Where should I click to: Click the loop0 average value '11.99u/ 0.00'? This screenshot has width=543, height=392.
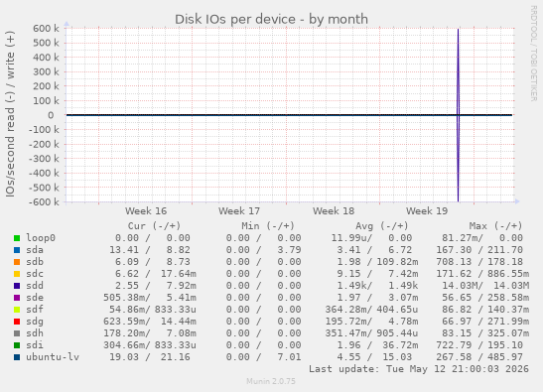point(371,238)
